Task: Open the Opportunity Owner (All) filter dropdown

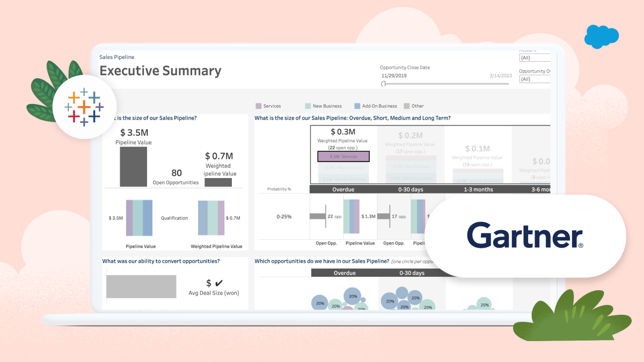Action: 535,78
